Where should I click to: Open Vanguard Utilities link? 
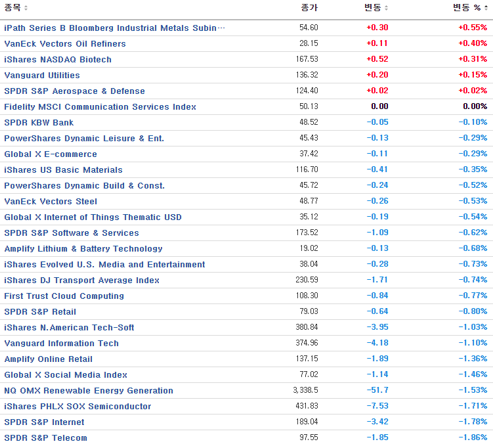tap(42, 75)
